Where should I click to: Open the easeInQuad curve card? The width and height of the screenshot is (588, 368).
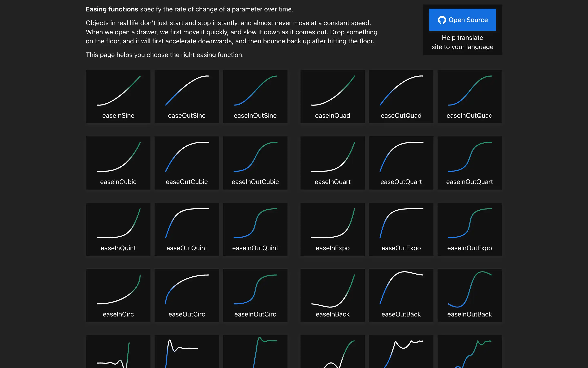tap(333, 97)
